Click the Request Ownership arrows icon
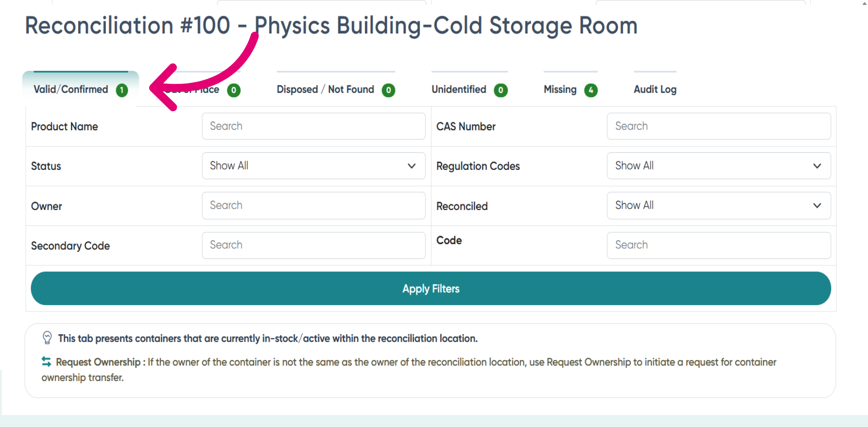This screenshot has width=868, height=427. pos(46,361)
